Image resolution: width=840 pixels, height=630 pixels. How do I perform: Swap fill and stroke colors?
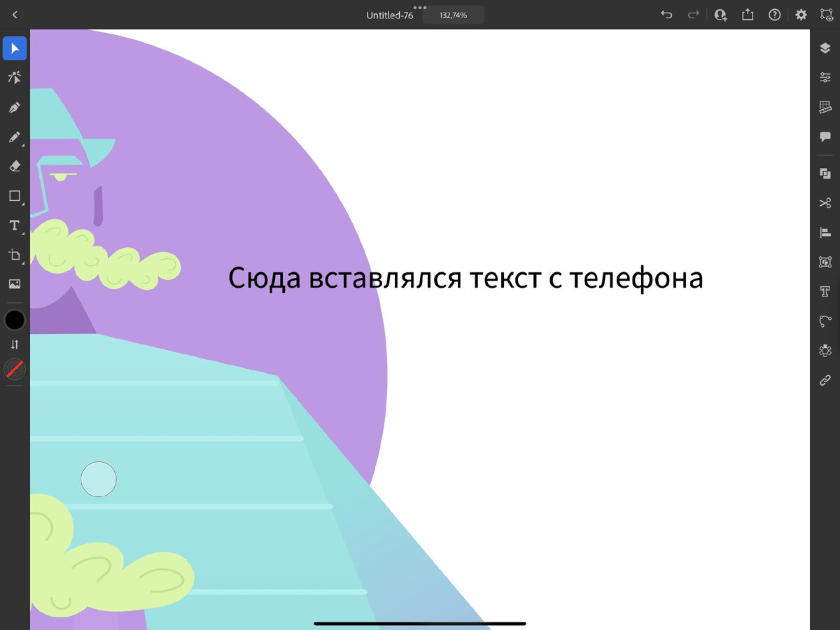coord(15,344)
